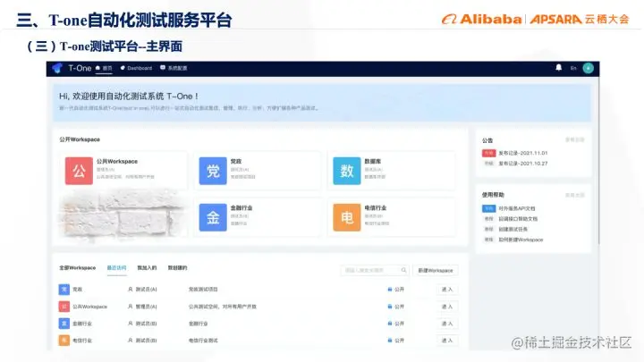
Task: Click the 全部Workspace heading
Action: point(77,267)
